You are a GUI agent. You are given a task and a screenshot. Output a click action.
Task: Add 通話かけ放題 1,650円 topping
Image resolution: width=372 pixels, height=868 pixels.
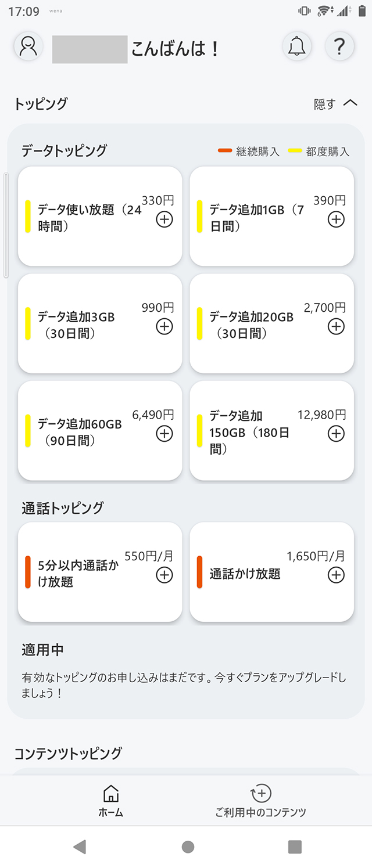336,575
